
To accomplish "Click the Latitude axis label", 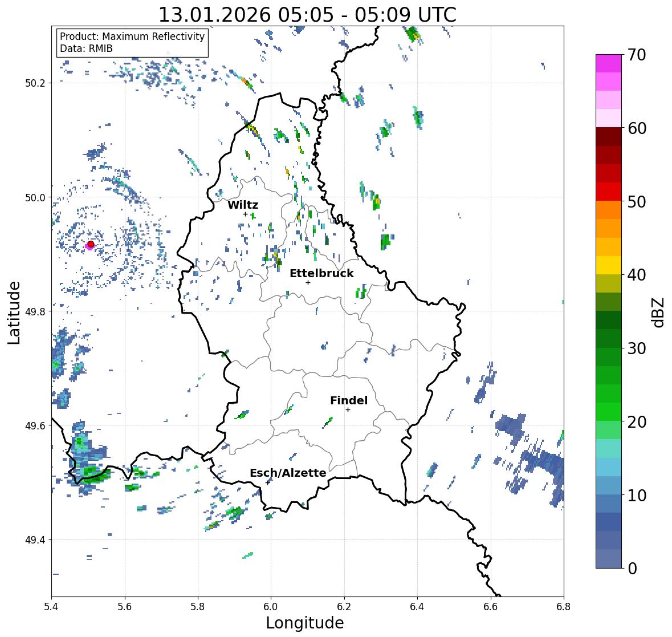I will (14, 313).
